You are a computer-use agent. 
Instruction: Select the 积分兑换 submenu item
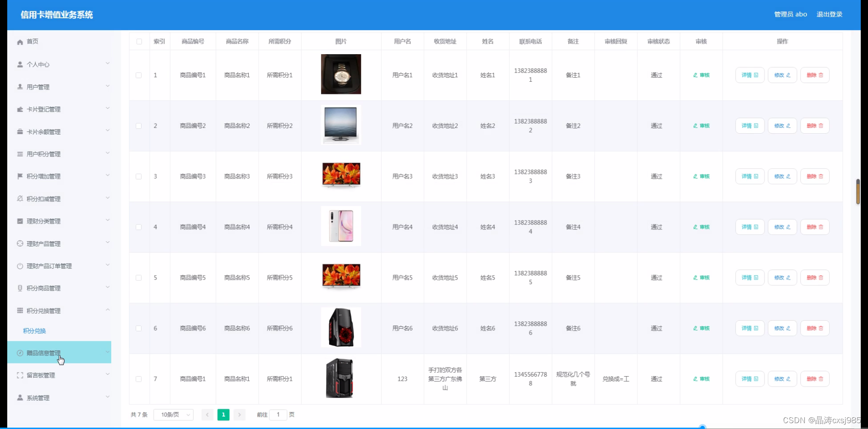(x=34, y=331)
